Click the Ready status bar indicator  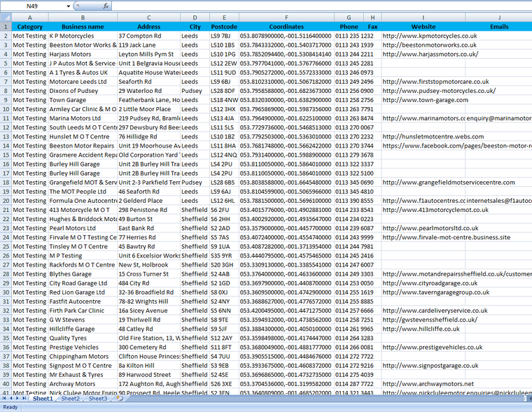tap(10, 407)
